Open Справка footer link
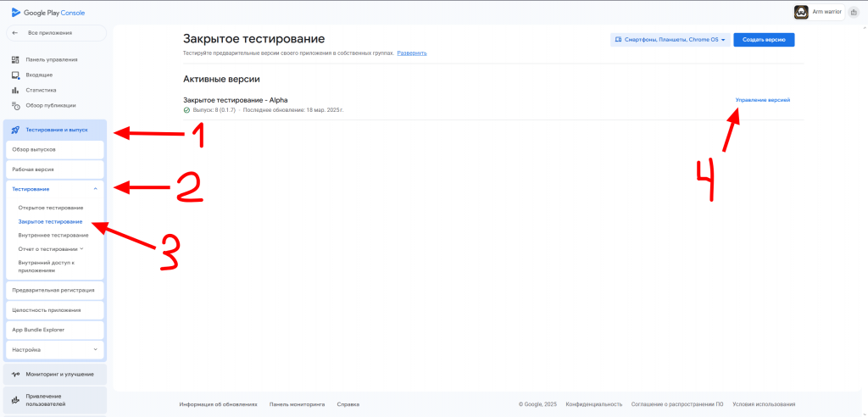Screen dimensions: 868x417 click(x=348, y=404)
